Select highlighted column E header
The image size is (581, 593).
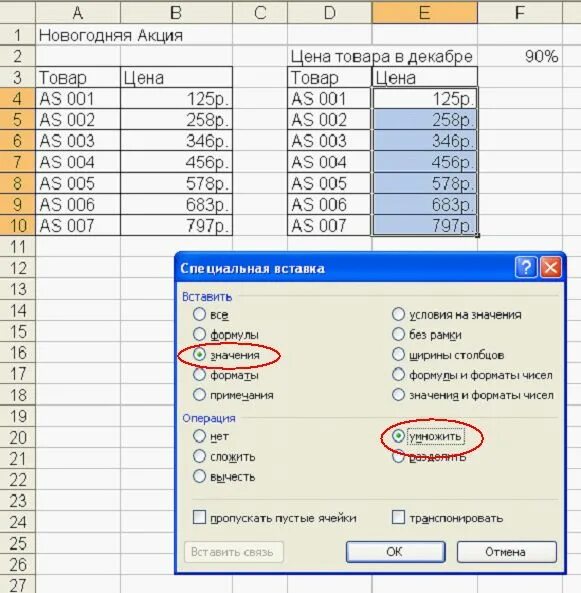(424, 12)
